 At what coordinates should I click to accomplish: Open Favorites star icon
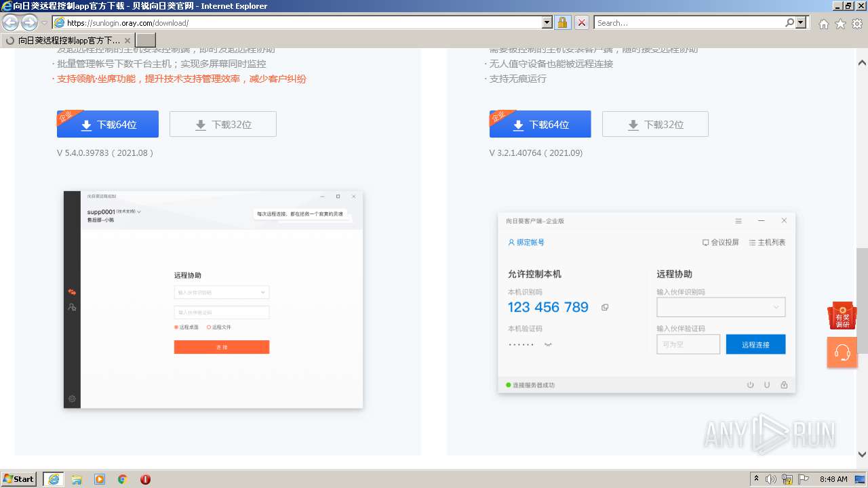coord(840,24)
